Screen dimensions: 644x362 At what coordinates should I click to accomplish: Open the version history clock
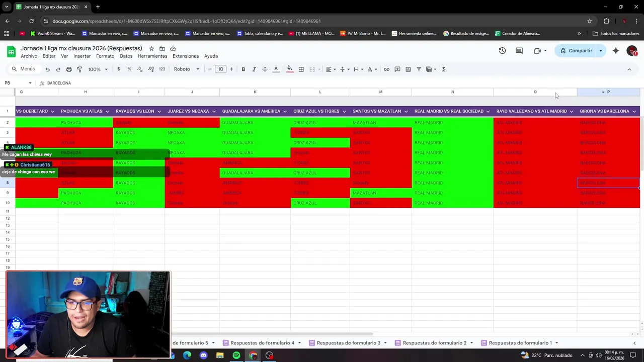point(502,51)
